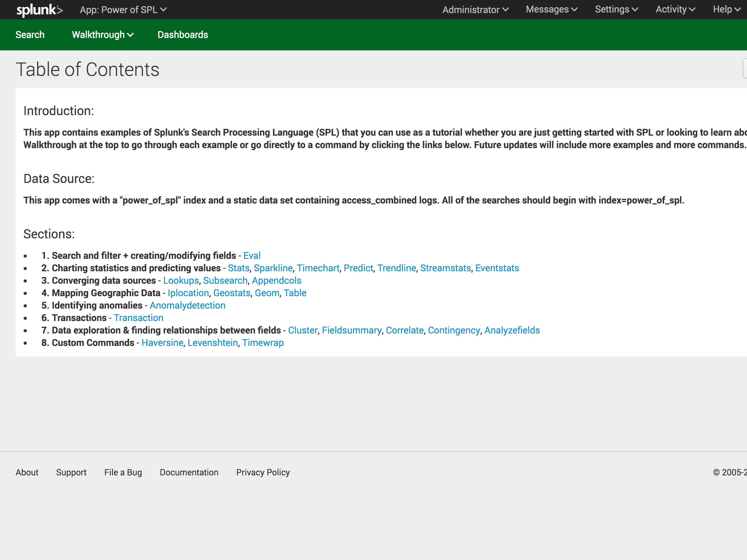
Task: Open the Dashboards tab
Action: [183, 35]
